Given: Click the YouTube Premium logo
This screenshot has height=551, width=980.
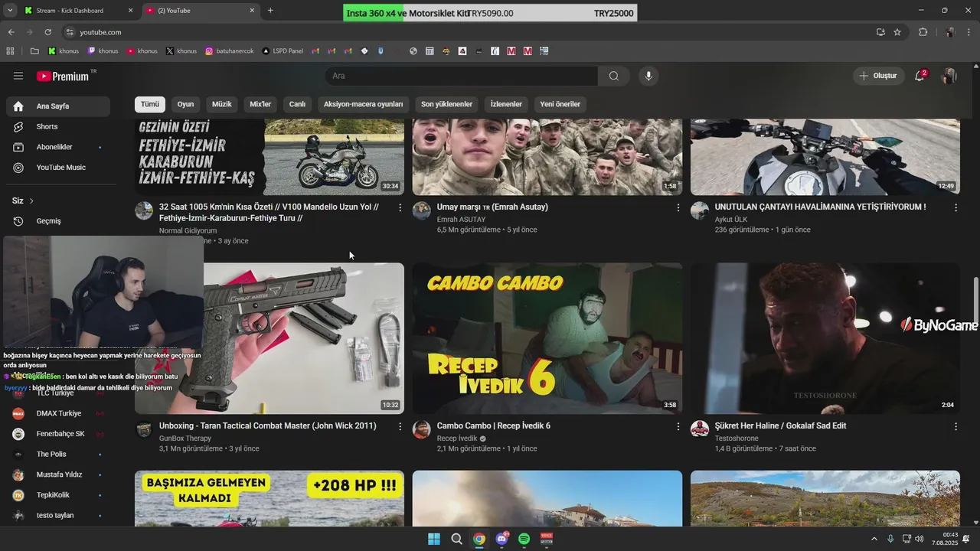Looking at the screenshot, I should click(x=63, y=76).
